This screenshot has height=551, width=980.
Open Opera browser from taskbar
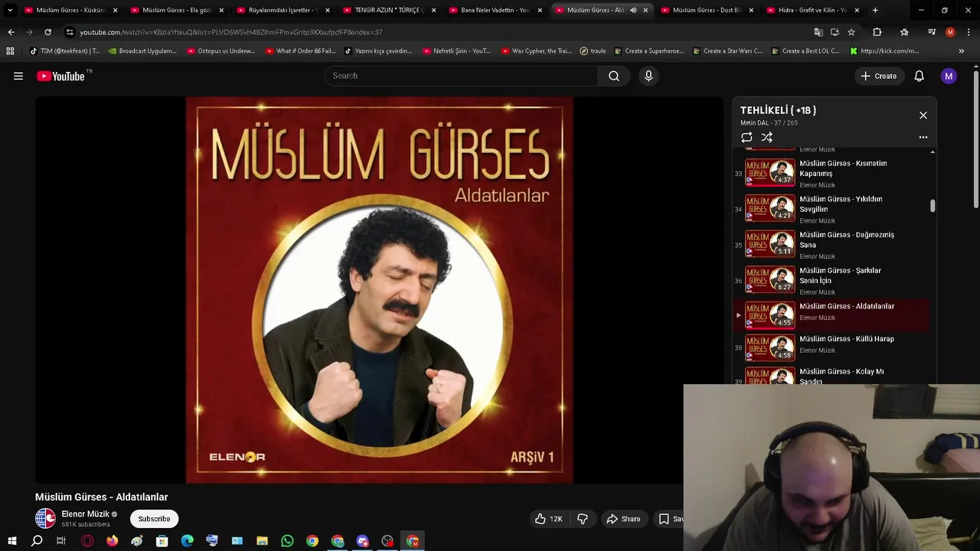[x=87, y=541]
